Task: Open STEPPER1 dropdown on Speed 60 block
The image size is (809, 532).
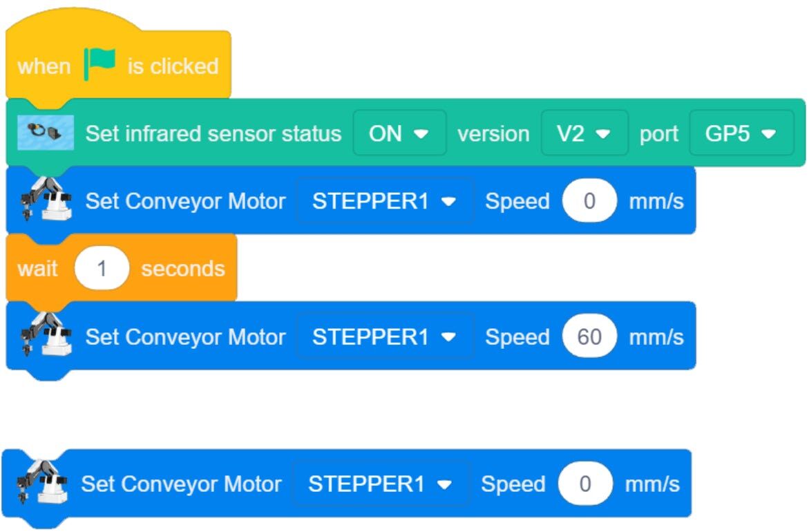Action: click(385, 337)
